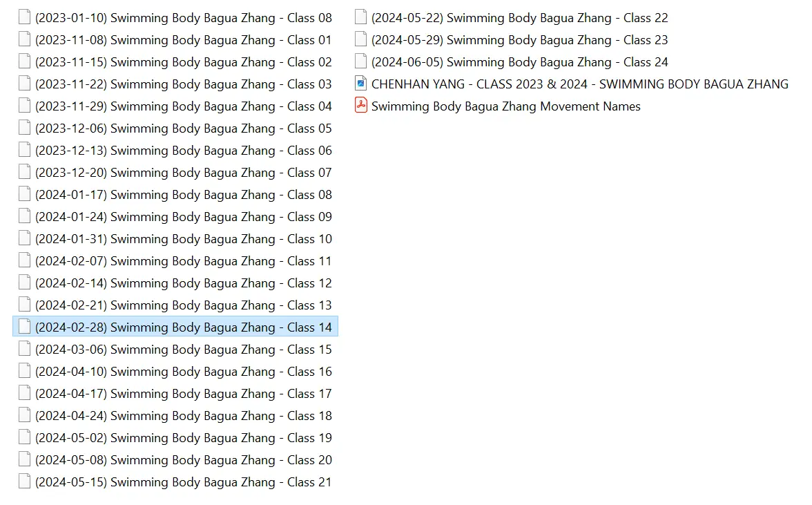Click file icon of 2023-11-08 Class 01
This screenshot has width=812, height=505.
(x=24, y=40)
